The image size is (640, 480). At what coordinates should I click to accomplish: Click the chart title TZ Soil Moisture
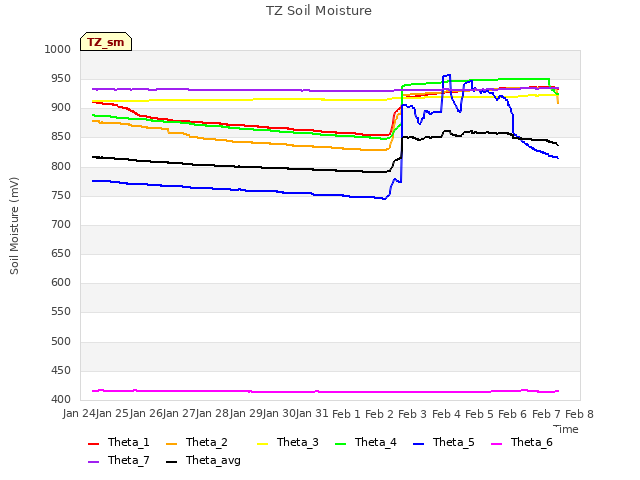coord(319,10)
